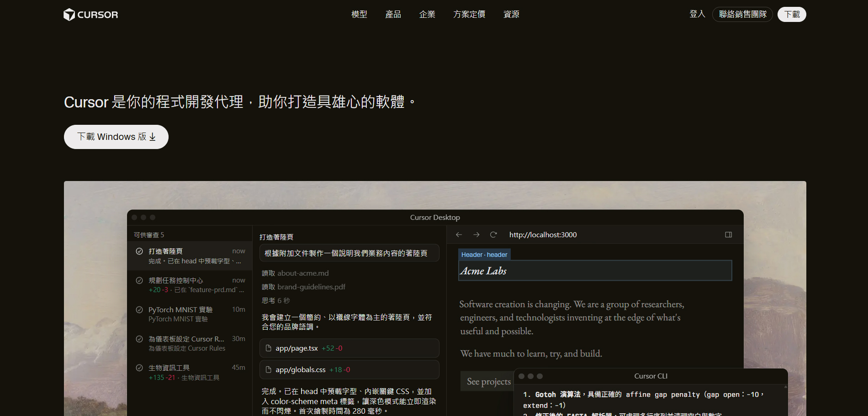The height and width of the screenshot is (416, 868).
Task: Click the 下載 button in the header
Action: point(792,14)
